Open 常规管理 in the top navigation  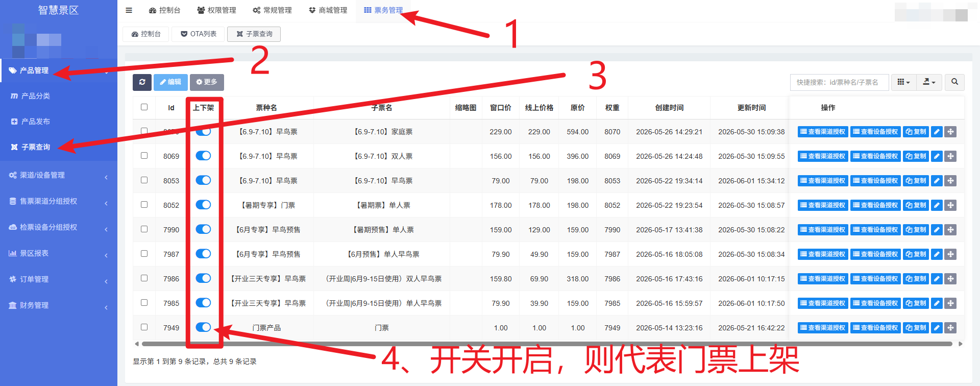point(272,10)
